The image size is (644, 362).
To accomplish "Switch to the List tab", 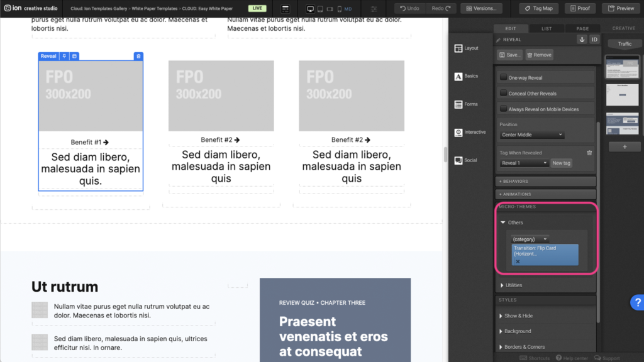I will (547, 28).
